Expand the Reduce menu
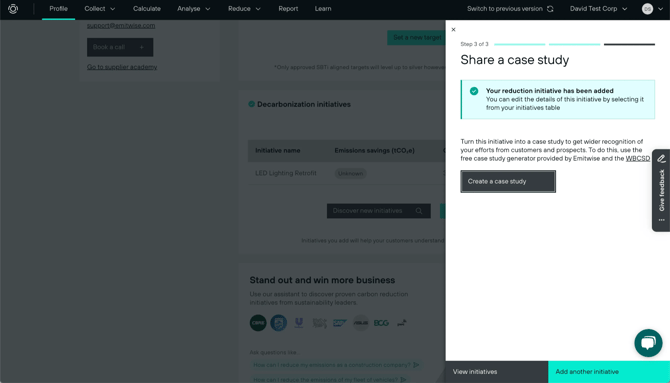 (x=244, y=9)
